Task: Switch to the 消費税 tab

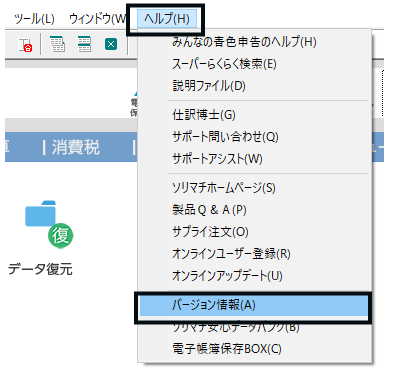Action: tap(75, 147)
